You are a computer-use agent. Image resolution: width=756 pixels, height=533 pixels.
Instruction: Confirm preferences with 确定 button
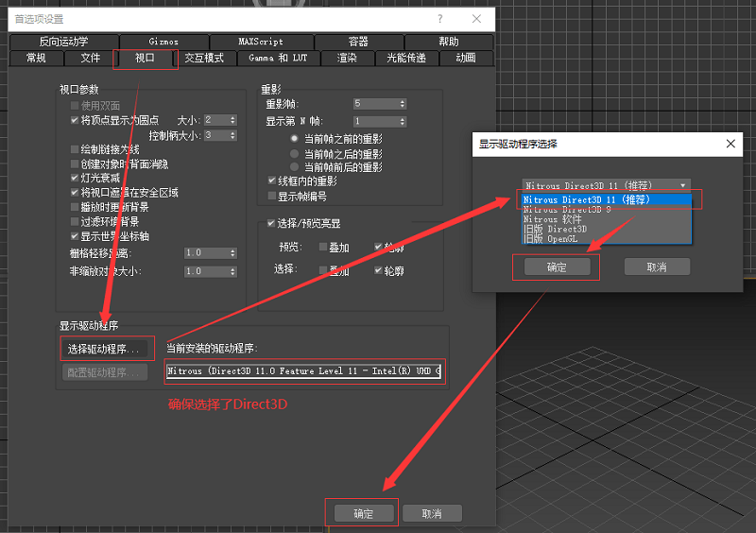tap(364, 514)
